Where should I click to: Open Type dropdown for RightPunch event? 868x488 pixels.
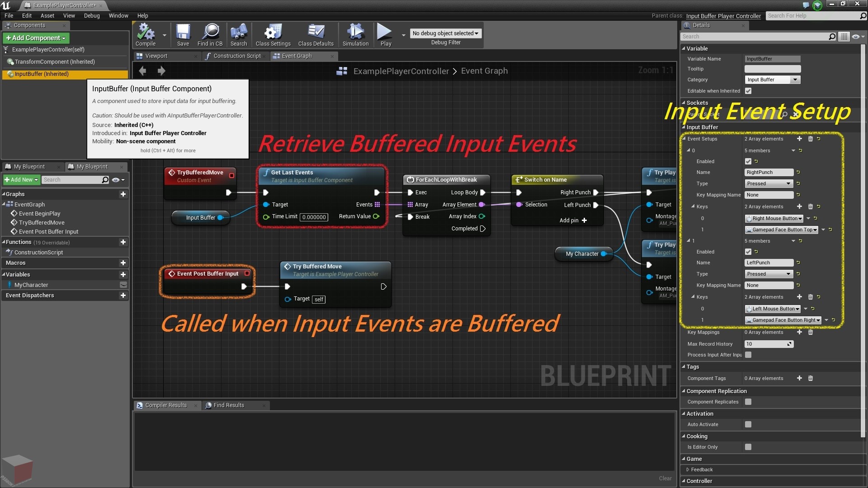[769, 183]
